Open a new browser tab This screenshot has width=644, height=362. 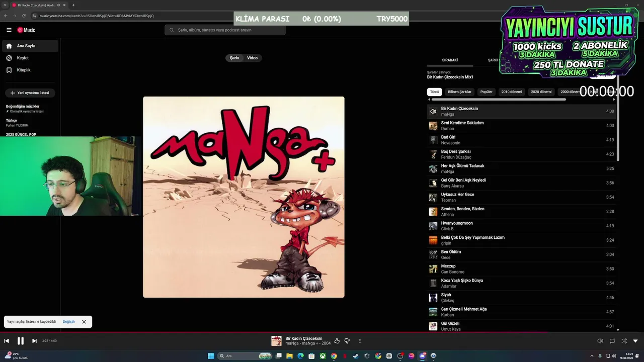[73, 5]
